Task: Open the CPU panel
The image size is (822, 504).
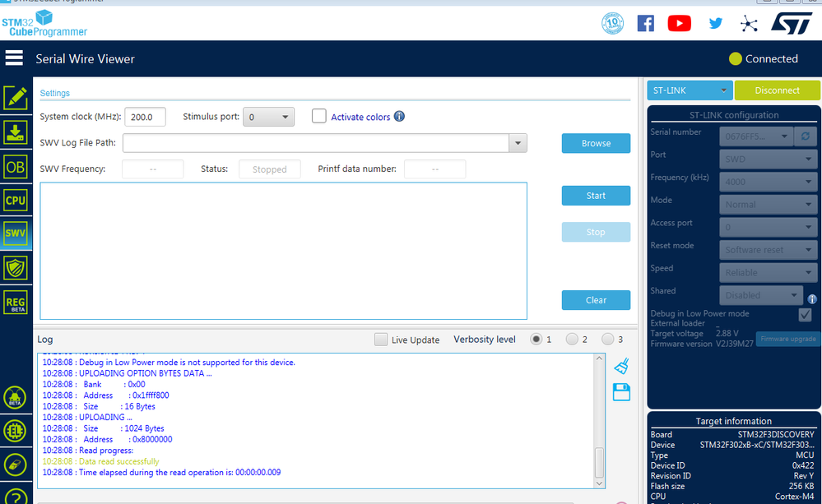Action: [16, 200]
